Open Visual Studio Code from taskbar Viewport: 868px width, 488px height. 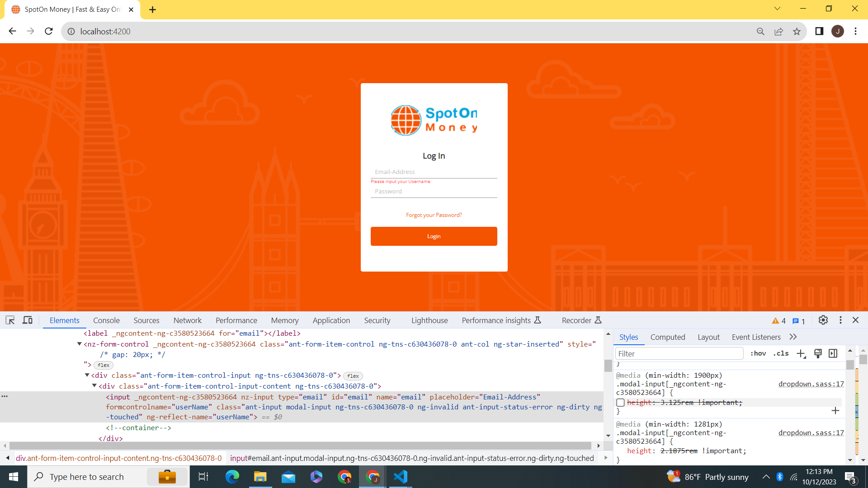[401, 477]
